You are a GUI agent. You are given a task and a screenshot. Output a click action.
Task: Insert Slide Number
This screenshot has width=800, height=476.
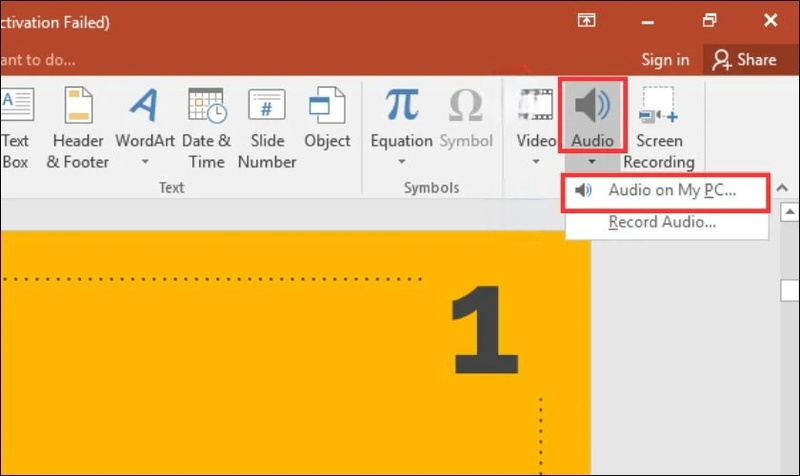pos(267,128)
